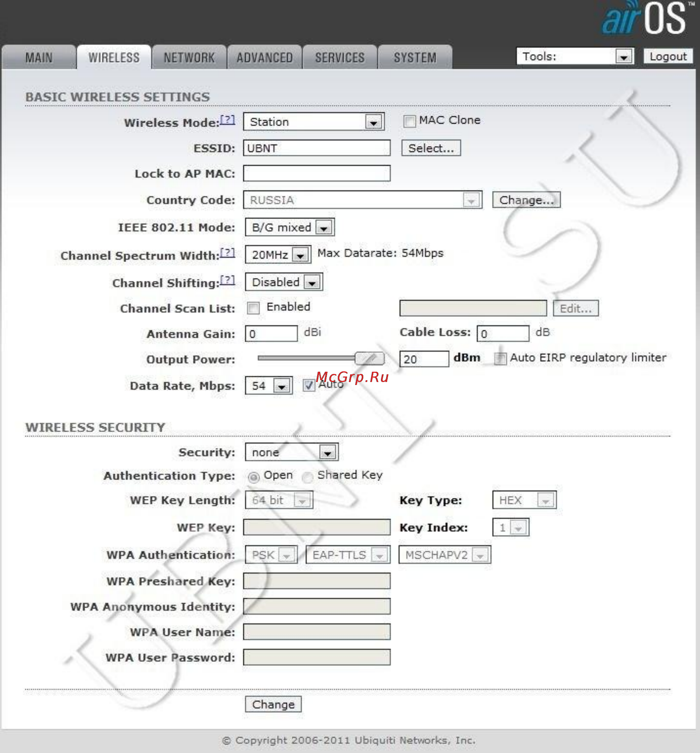Enable the MAC Clone checkbox
The image size is (700, 753).
click(x=409, y=121)
